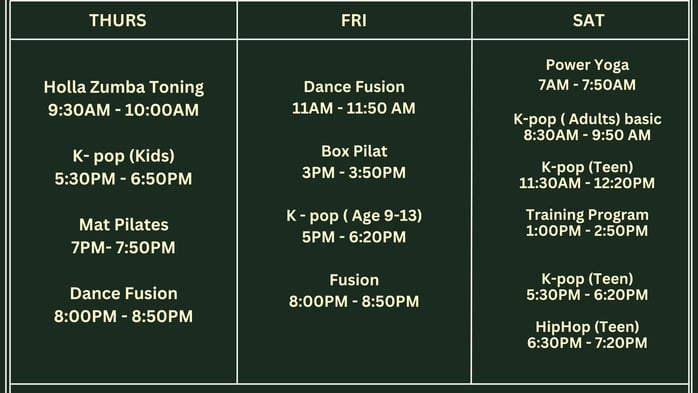Click K - pop ( Age 9-13) class
The image size is (698, 393).
[354, 216]
